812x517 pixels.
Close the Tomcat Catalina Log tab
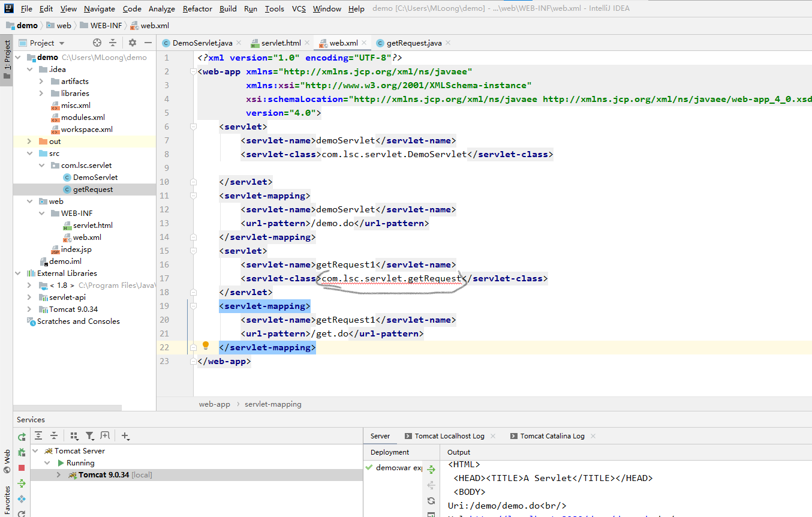[593, 436]
